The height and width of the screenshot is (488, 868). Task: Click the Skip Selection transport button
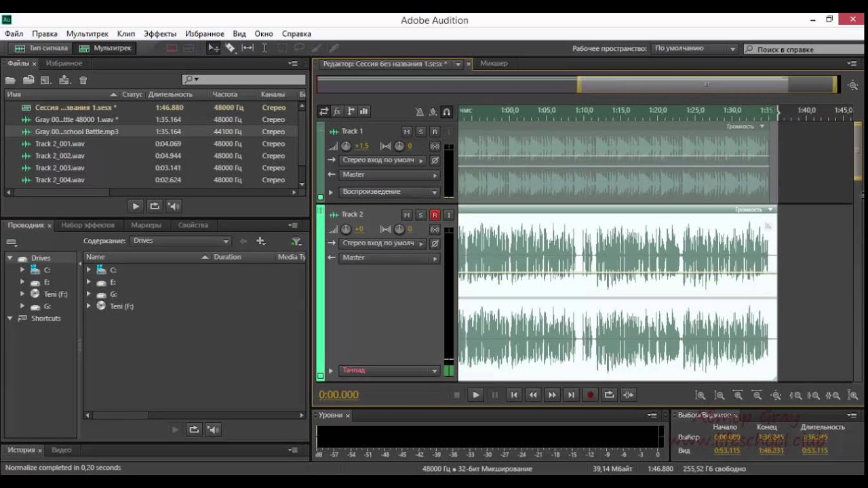coord(629,394)
